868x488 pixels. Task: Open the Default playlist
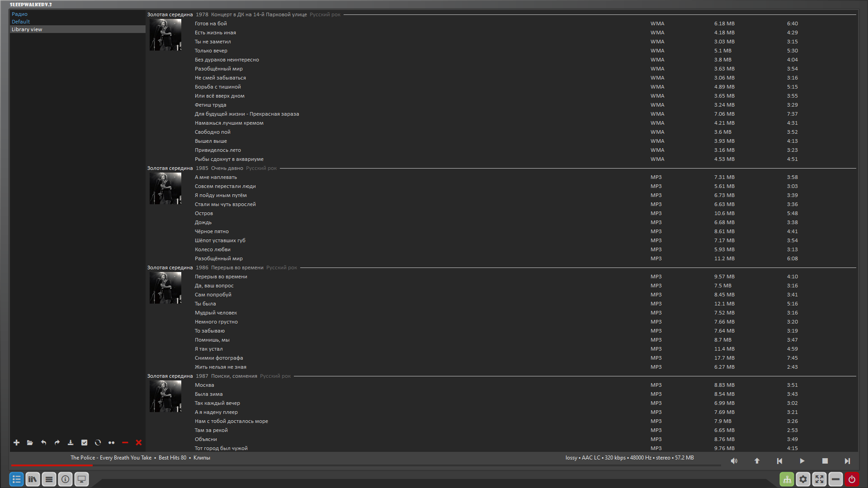point(21,22)
